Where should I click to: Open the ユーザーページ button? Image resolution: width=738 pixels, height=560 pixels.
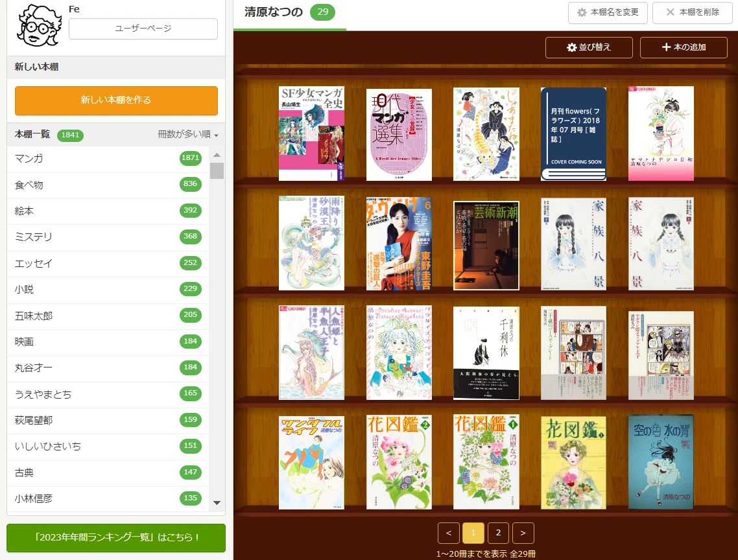click(x=143, y=29)
